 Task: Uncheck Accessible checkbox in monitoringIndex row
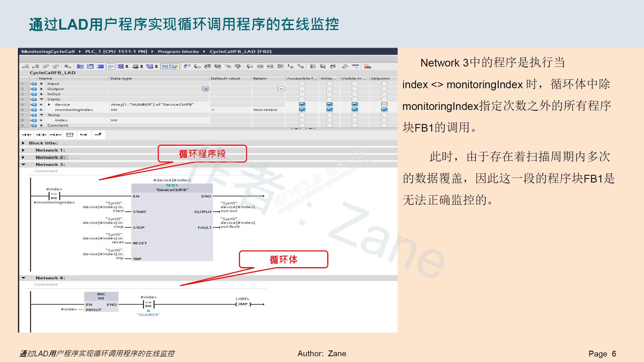[302, 110]
